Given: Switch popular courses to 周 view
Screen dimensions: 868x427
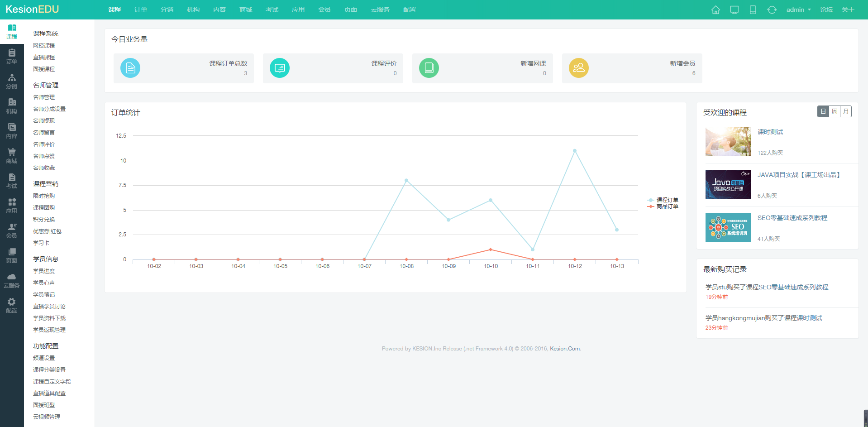Looking at the screenshot, I should point(835,111).
